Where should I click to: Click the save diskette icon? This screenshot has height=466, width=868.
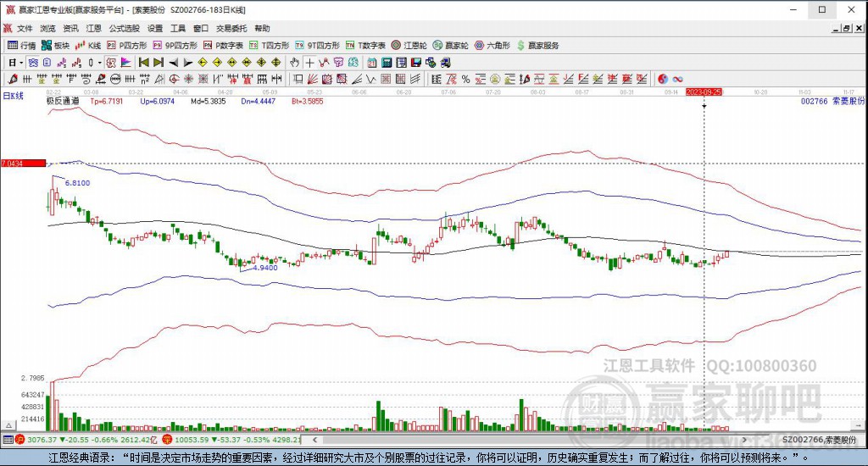pyautogui.click(x=416, y=63)
